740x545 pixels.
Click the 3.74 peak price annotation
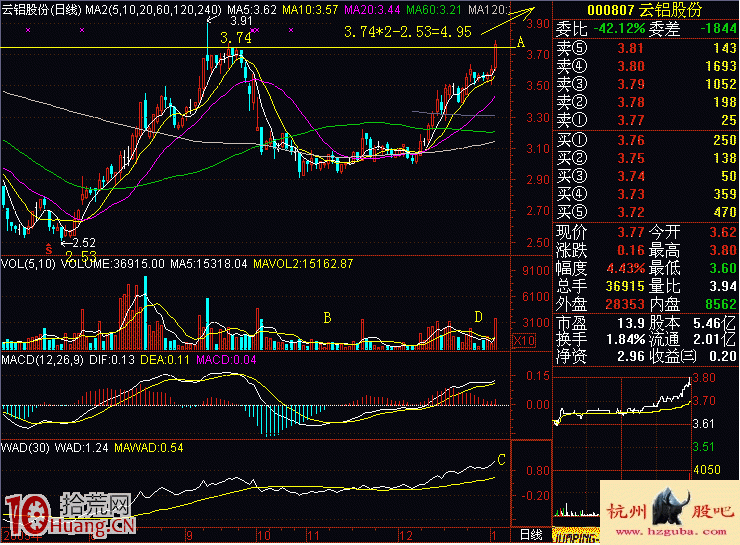(235, 37)
